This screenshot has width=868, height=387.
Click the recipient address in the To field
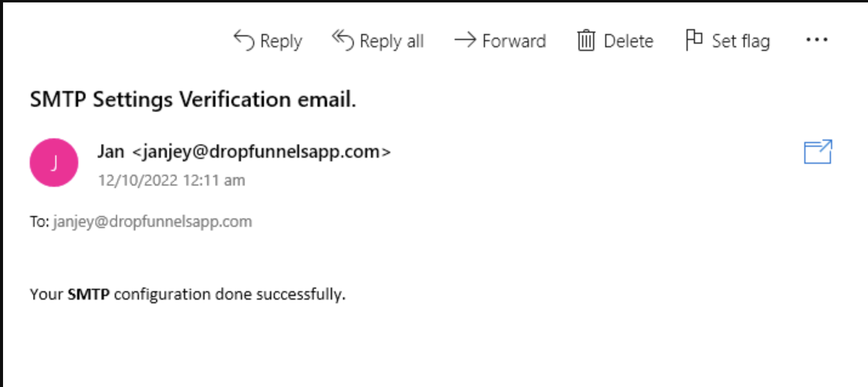click(x=151, y=221)
